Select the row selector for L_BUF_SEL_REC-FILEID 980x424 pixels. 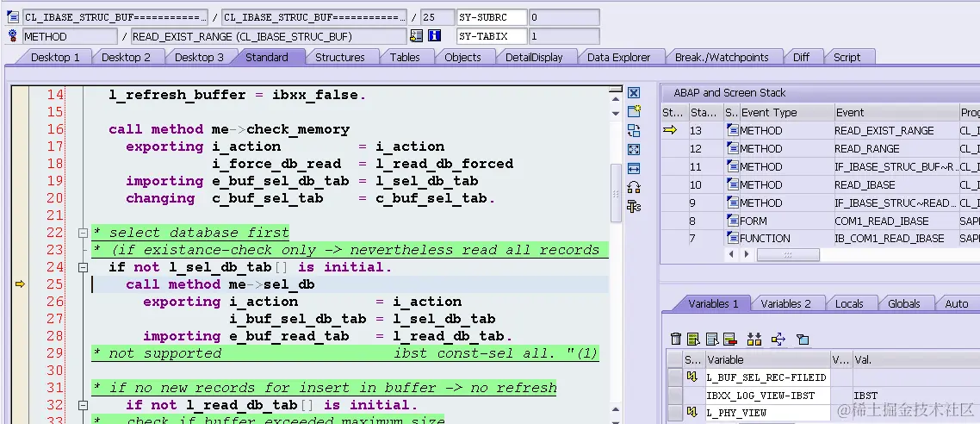click(x=674, y=377)
